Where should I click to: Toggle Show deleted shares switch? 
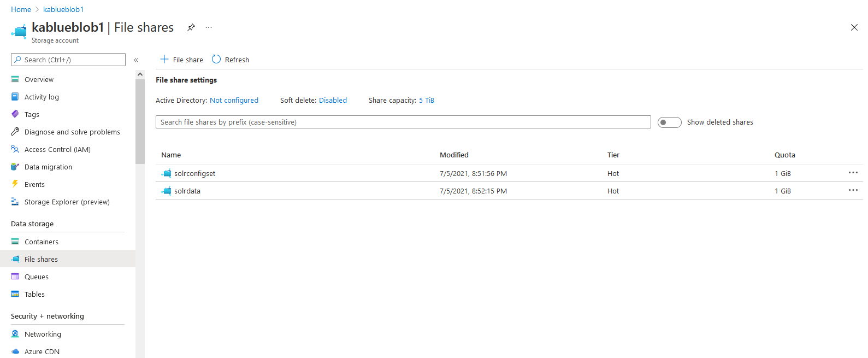click(669, 122)
